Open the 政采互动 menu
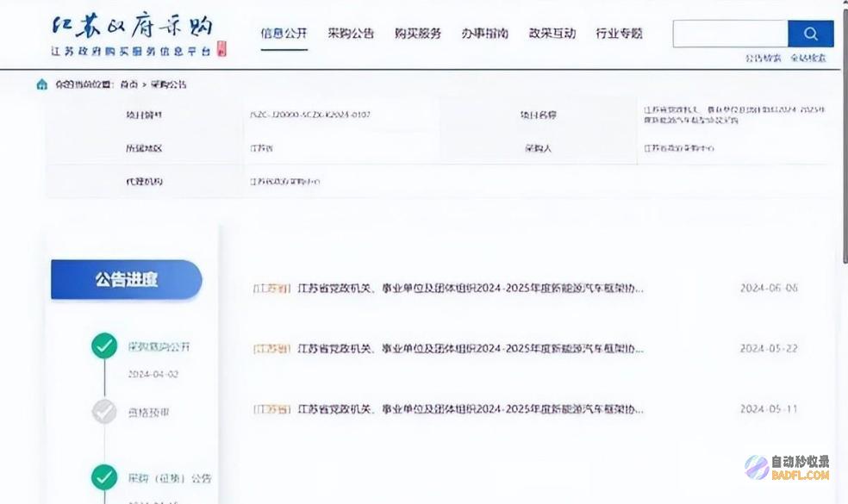This screenshot has height=504, width=848. point(552,34)
